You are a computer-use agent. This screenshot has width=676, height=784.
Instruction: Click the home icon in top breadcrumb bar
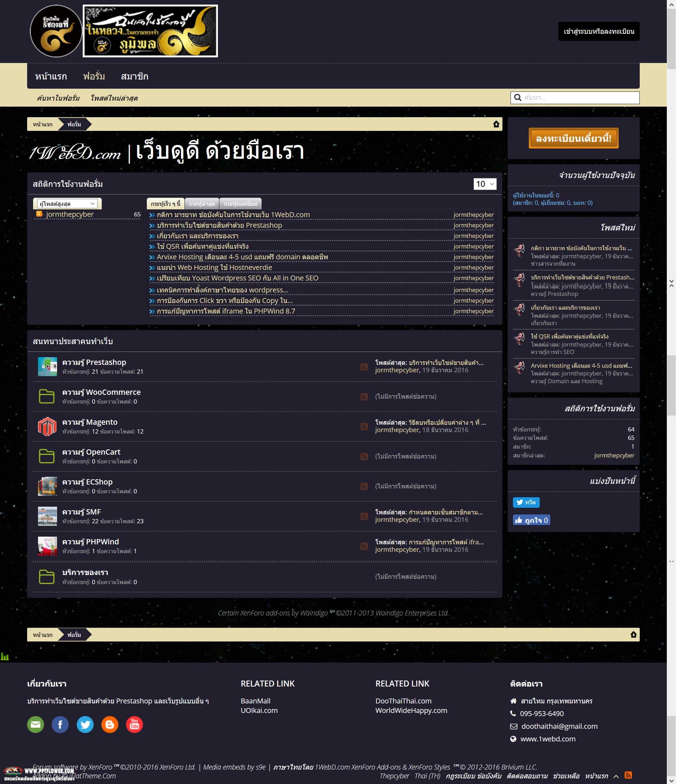496,124
